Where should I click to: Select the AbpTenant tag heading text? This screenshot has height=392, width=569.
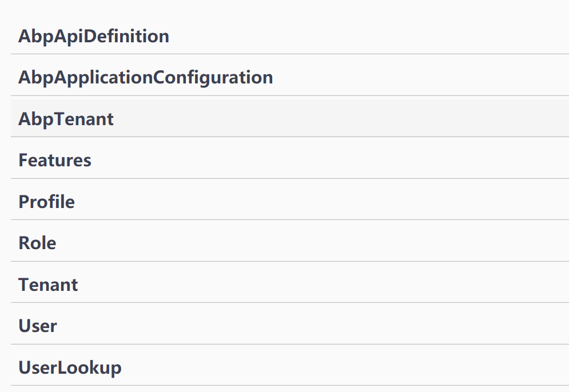pyautogui.click(x=66, y=119)
